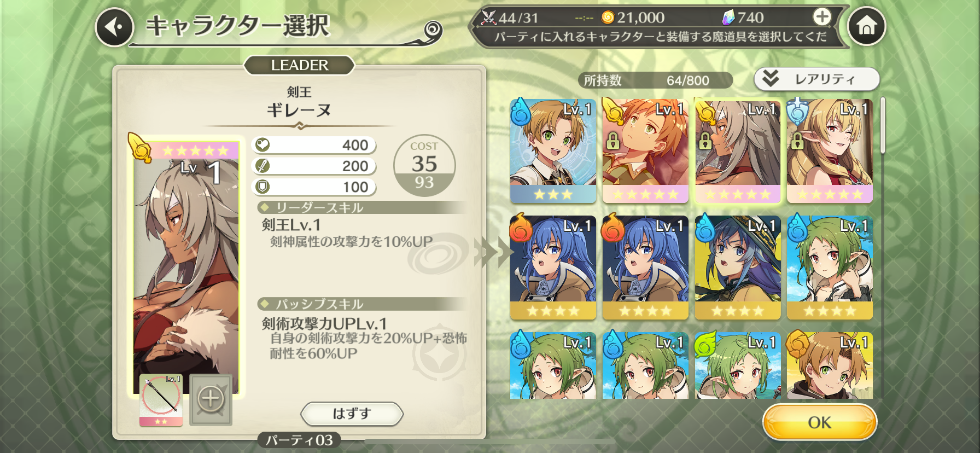Confirm selection with the OK button
980x453 pixels.
[819, 422]
